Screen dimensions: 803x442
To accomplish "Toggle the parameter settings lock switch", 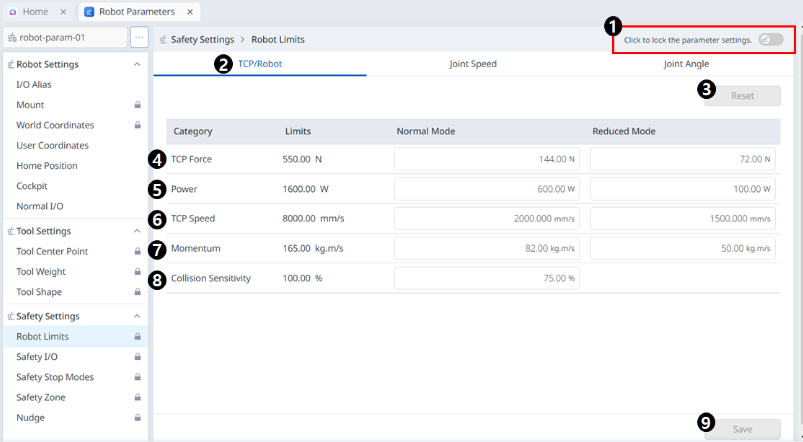I will 770,40.
